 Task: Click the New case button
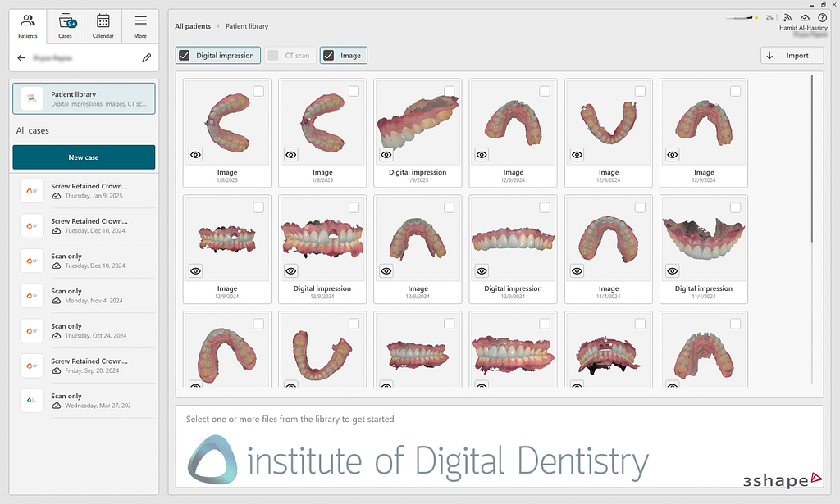83,157
